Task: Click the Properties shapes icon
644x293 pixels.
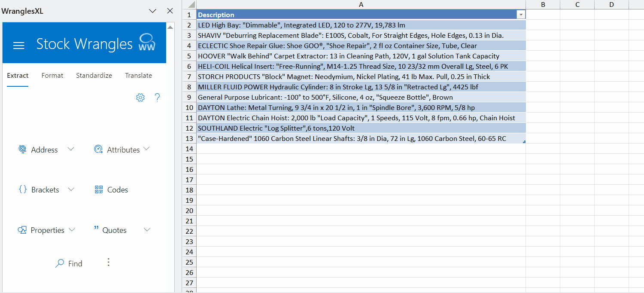Action: click(22, 230)
